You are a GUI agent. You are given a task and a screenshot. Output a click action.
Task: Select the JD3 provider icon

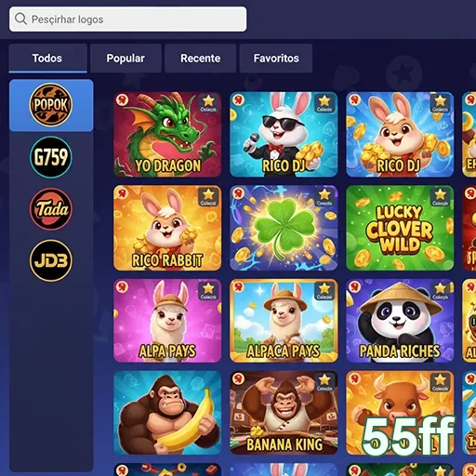pyautogui.click(x=51, y=260)
